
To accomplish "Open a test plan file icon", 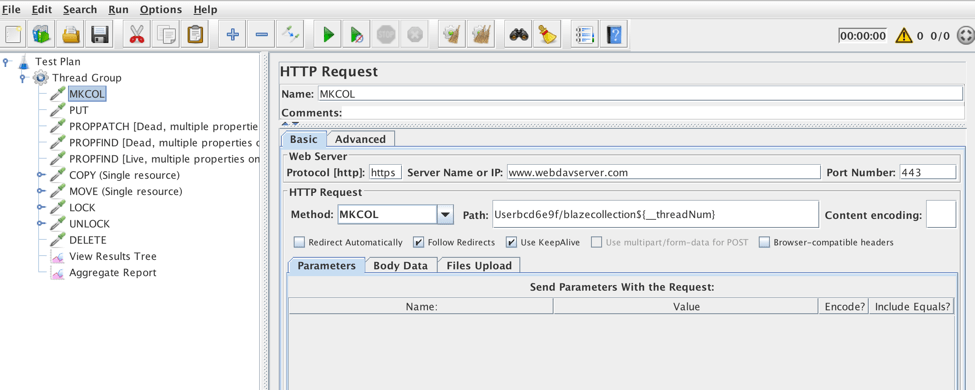I will pos(72,34).
